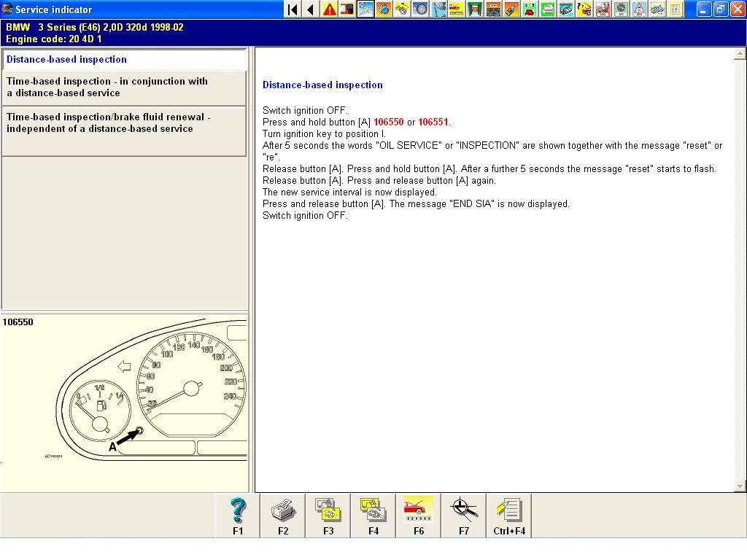Click the green icon with small red car
This screenshot has height=560, width=747.
pyautogui.click(x=530, y=9)
